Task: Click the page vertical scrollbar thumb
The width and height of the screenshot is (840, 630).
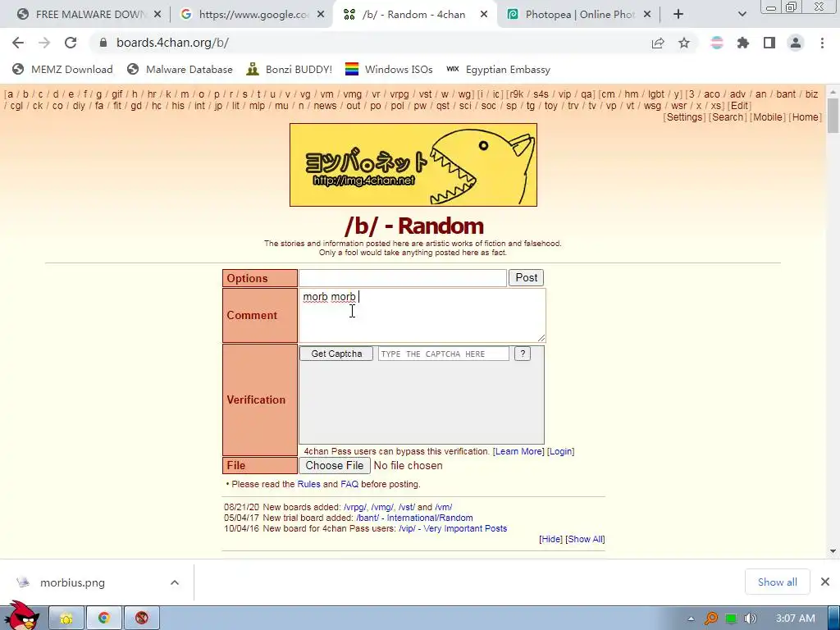Action: 833,116
